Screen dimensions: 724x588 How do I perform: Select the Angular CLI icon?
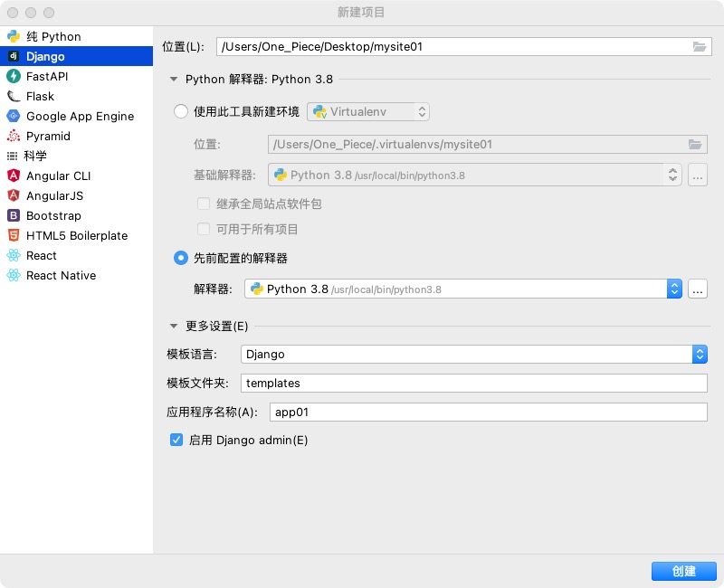[14, 176]
